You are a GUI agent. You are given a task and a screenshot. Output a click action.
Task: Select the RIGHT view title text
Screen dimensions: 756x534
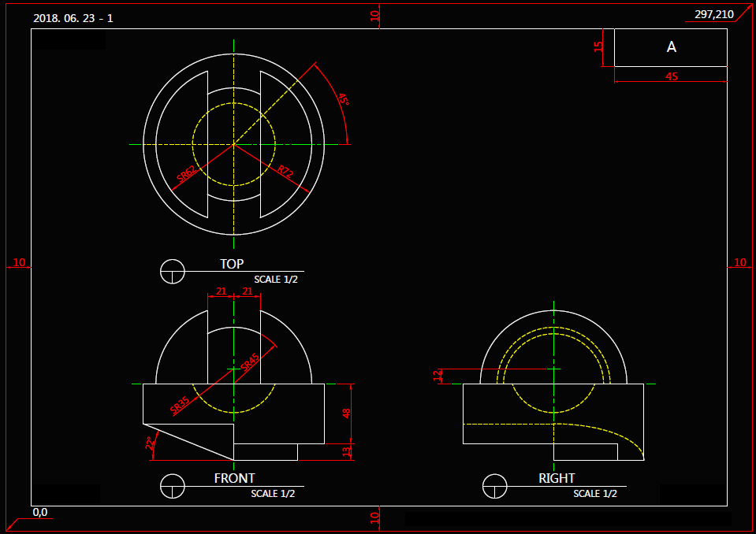point(557,478)
